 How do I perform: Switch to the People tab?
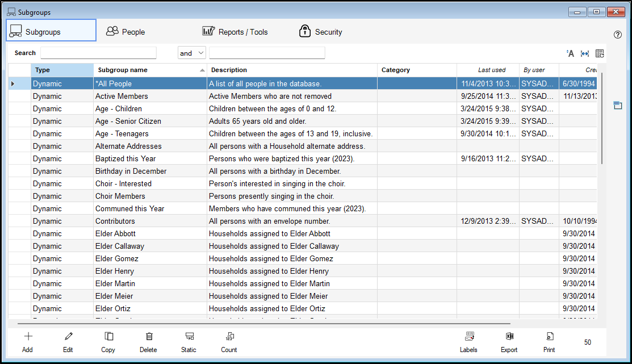tap(126, 32)
